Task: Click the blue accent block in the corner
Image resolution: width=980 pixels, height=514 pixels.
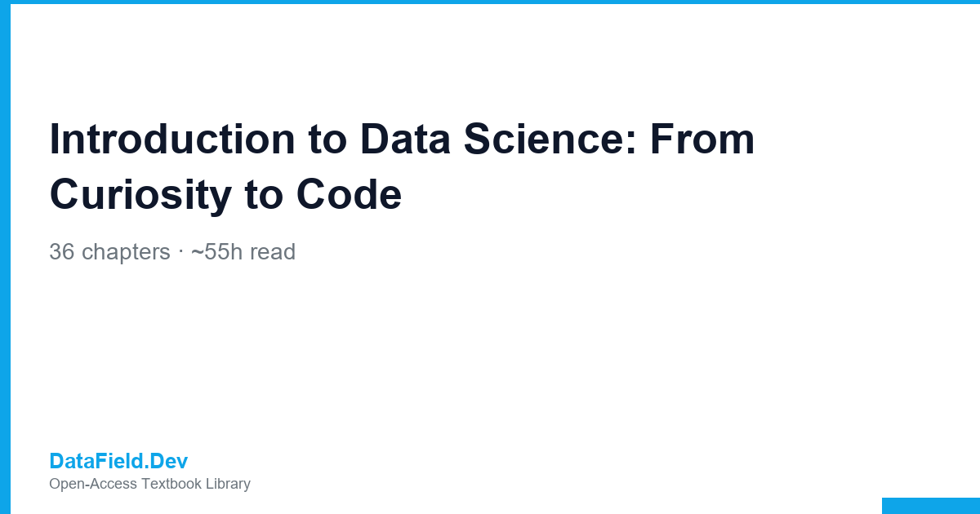Action: (931, 506)
